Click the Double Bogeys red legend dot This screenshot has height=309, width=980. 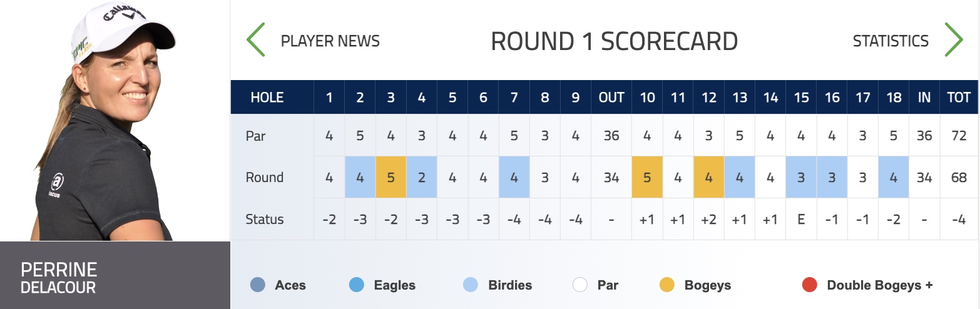[810, 285]
